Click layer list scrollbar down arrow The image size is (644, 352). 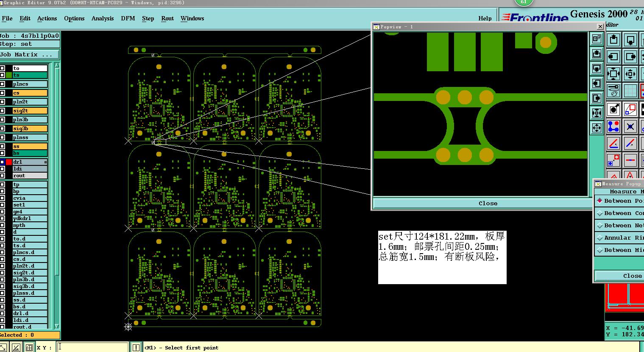pos(57,327)
